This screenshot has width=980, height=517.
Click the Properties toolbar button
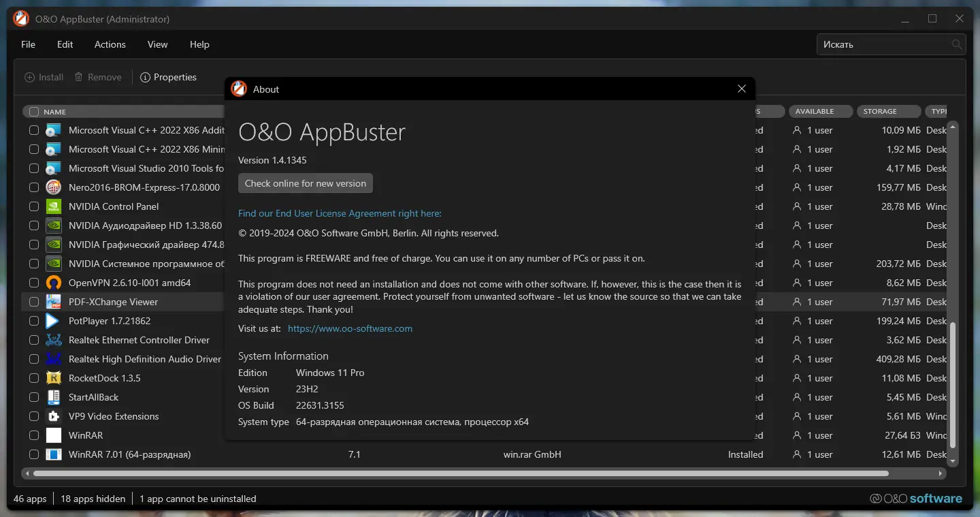[168, 78]
